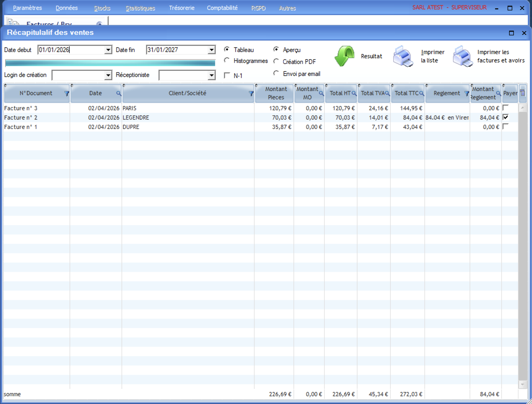Viewport: 532px width, 404px height.
Task: Select the Histogrammes radio button
Action: tap(227, 60)
